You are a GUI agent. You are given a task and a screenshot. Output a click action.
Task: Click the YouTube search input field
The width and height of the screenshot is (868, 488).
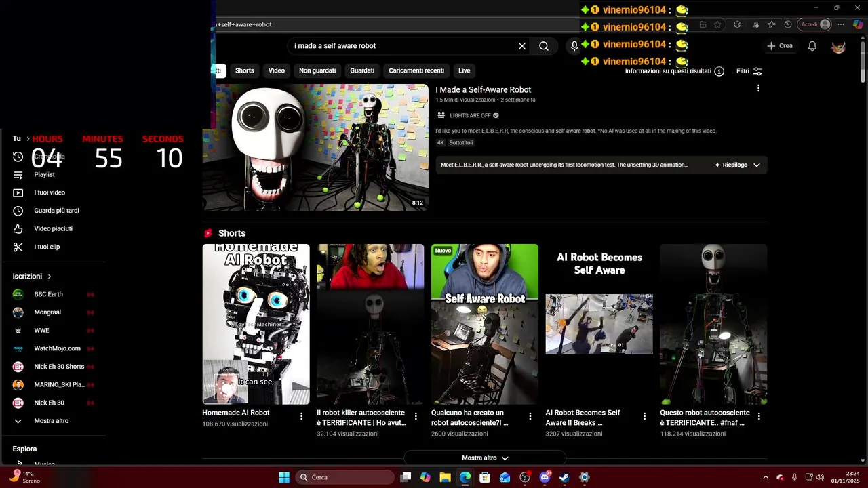(x=403, y=46)
